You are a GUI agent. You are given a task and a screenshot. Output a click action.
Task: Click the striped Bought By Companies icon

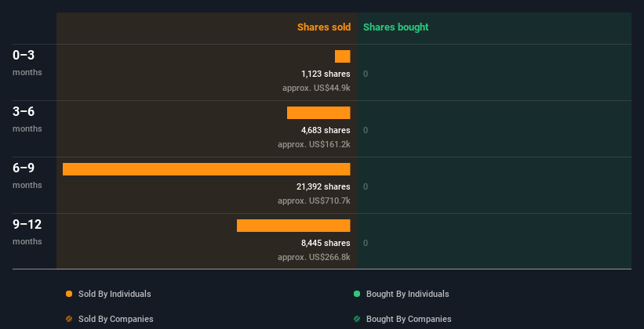357,319
